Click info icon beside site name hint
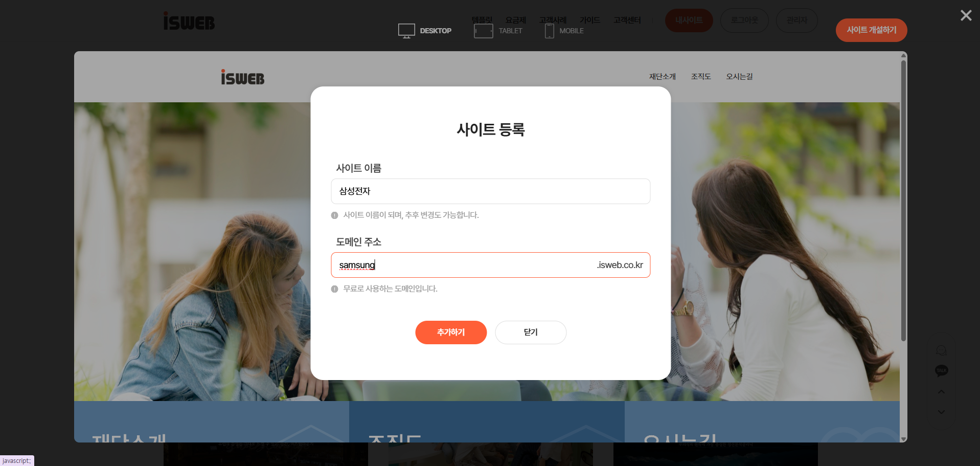Screen dimensions: 980x466 [x=334, y=215]
